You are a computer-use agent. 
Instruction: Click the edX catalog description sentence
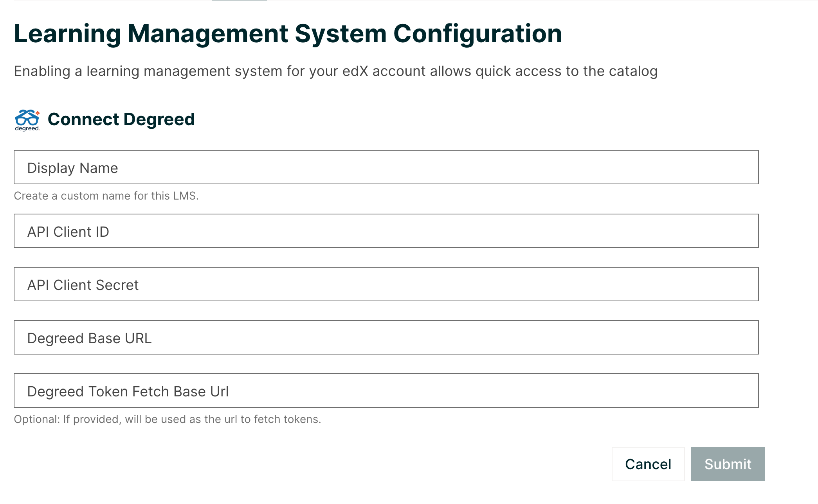click(x=337, y=71)
